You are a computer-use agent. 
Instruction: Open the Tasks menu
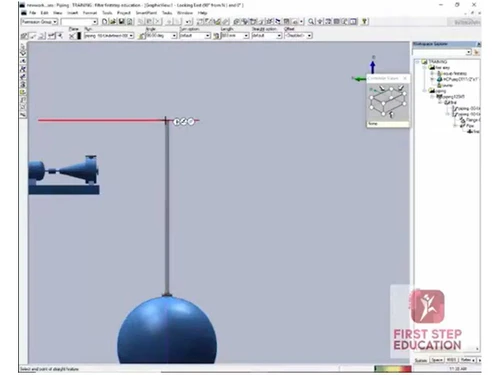167,13
